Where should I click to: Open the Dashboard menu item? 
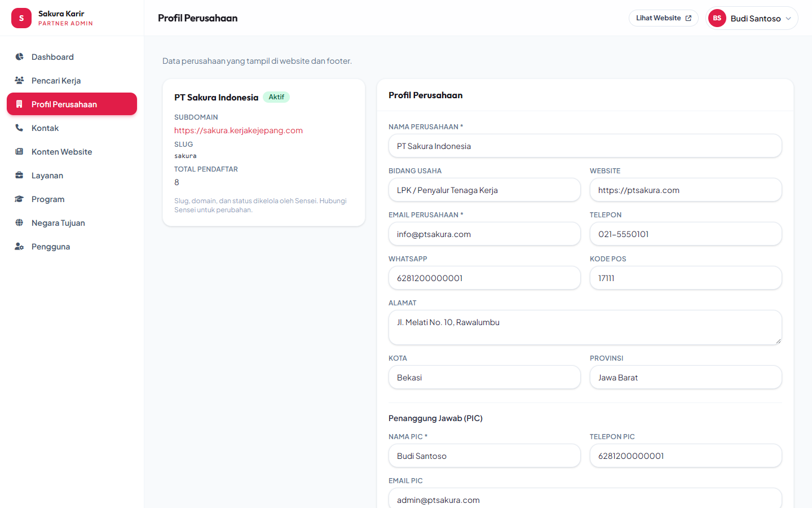tap(72, 57)
